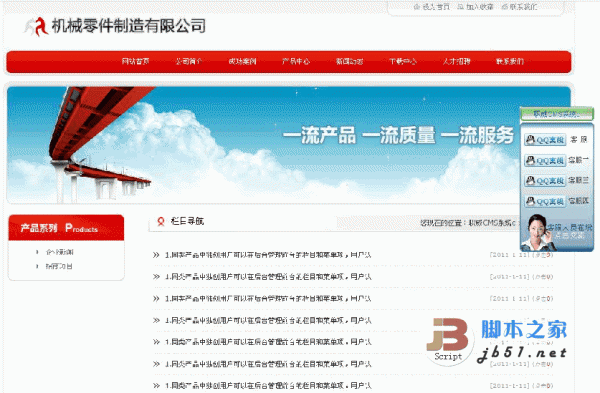Viewport: 600px width, 393px height.
Task: Click the 产品系列 Products sidebar header
Action: point(66,228)
